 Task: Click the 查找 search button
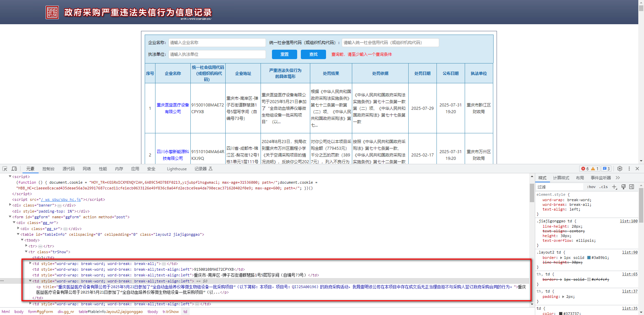pos(313,54)
